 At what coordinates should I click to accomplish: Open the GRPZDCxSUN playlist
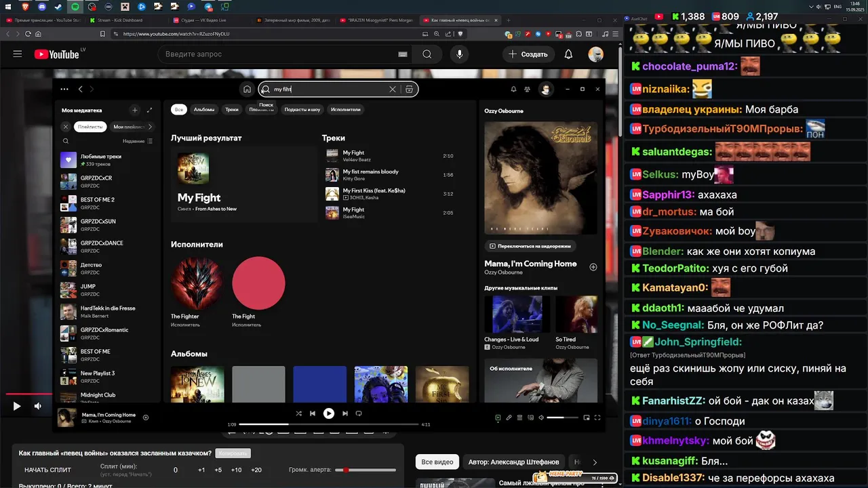tap(107, 225)
